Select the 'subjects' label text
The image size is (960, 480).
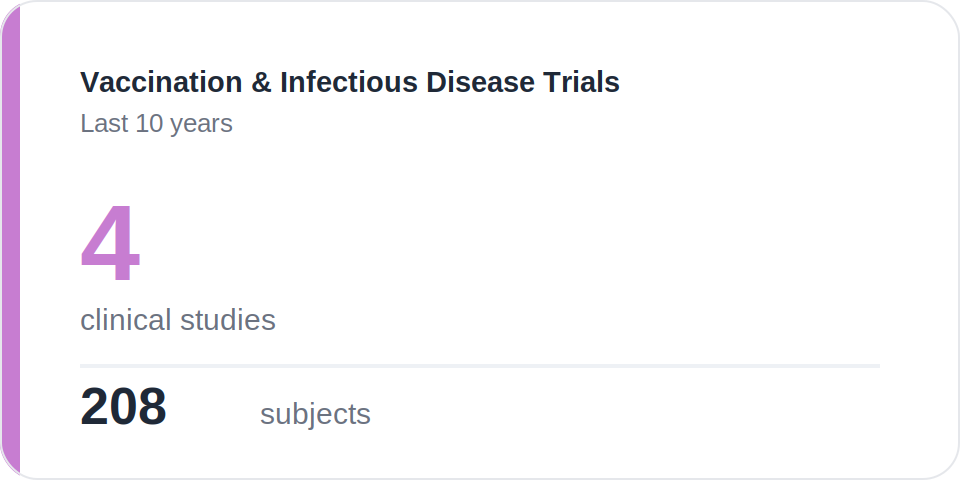[315, 414]
